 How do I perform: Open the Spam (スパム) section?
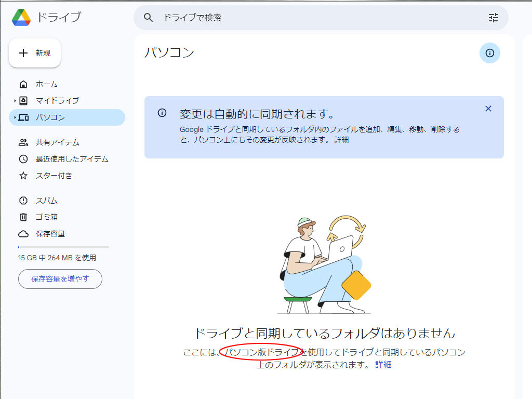[x=46, y=201]
